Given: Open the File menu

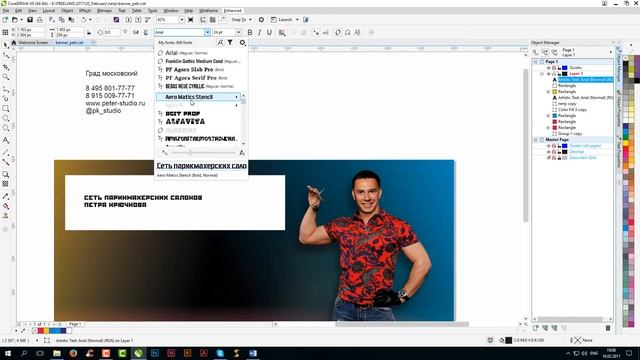Looking at the screenshot, I should click(6, 11).
